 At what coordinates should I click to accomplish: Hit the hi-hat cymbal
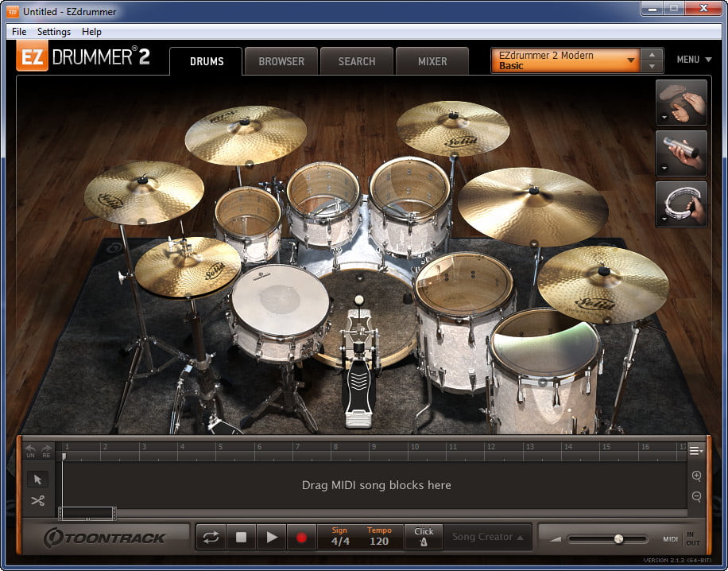(x=188, y=266)
